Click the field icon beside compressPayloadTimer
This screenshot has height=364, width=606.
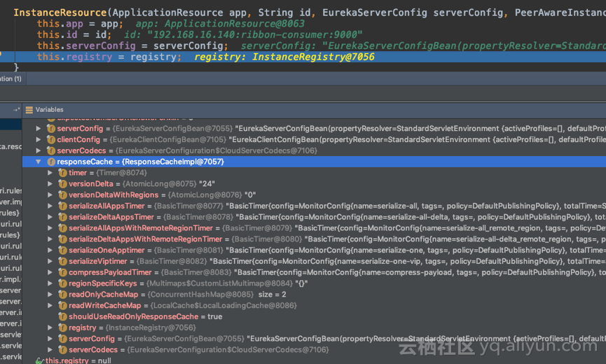(62, 272)
